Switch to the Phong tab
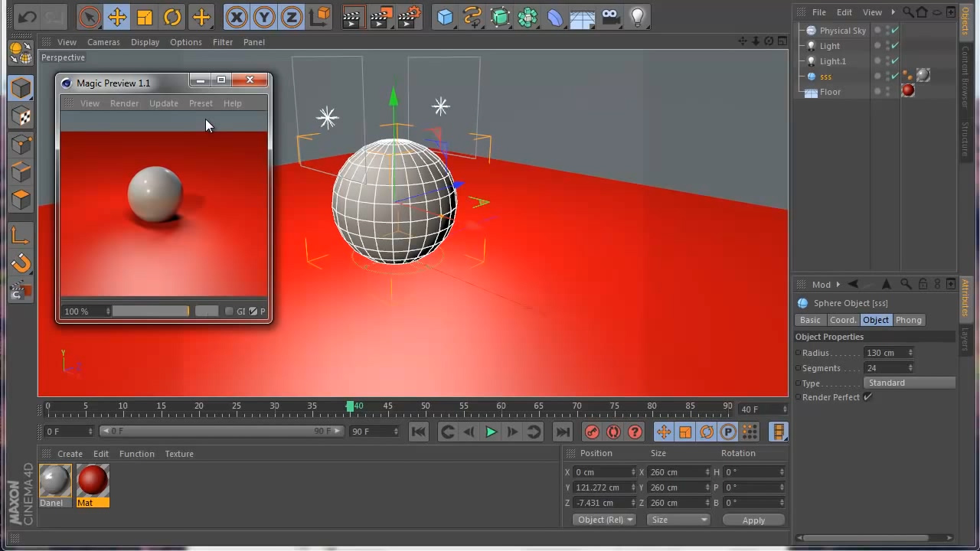980x551 pixels. (x=909, y=320)
